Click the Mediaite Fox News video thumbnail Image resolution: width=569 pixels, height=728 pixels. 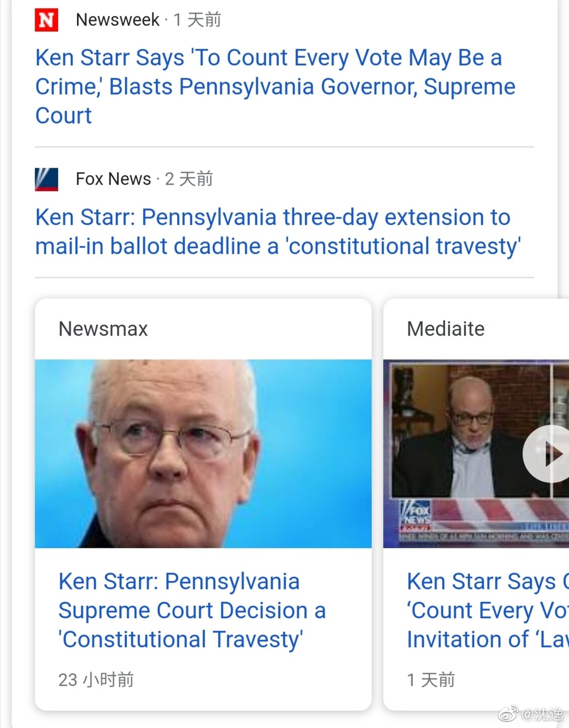coord(476,453)
